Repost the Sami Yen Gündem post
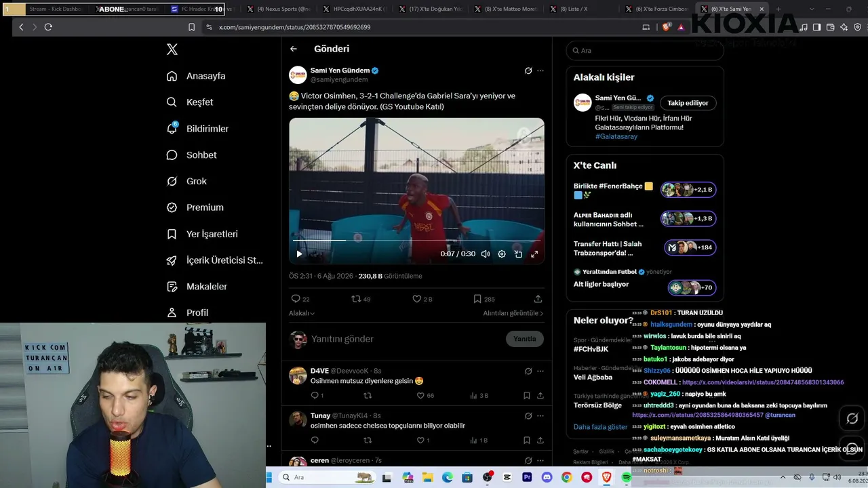Viewport: 868px width, 488px height. tap(361, 299)
